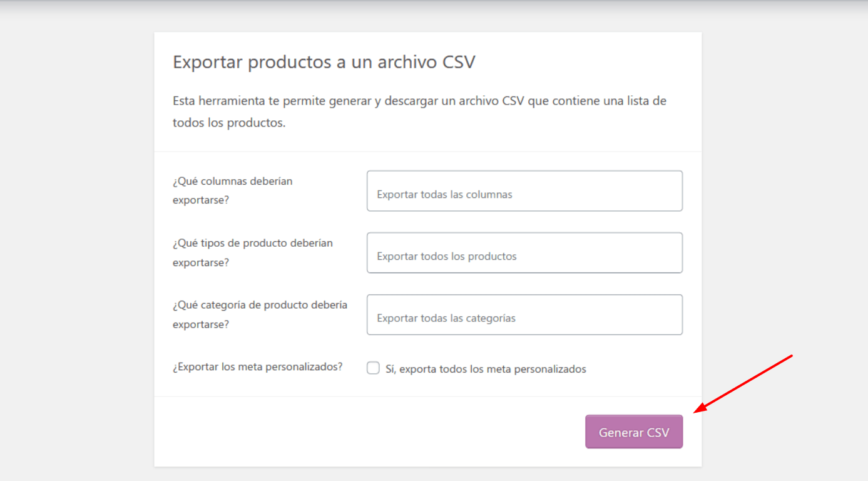The width and height of the screenshot is (868, 481).
Task: Open the "Exportar todas las columnas" selector
Action: (x=524, y=191)
